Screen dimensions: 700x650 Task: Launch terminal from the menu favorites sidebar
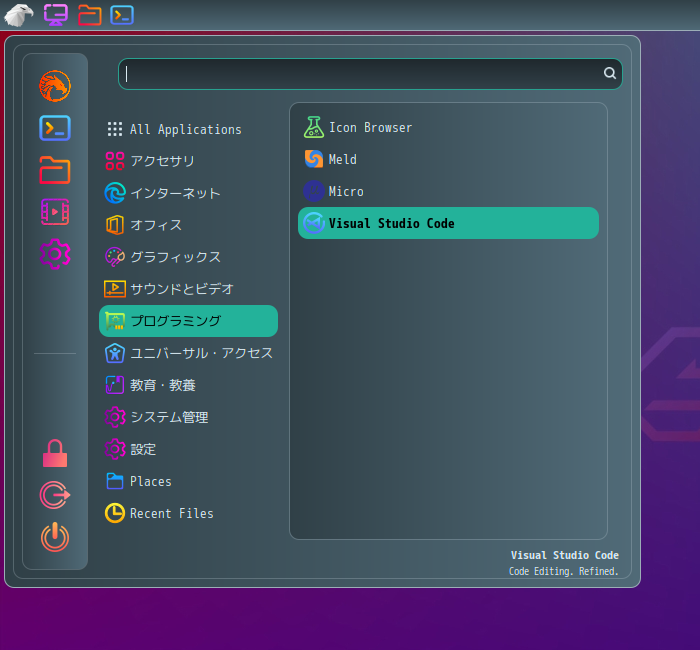coord(55,128)
